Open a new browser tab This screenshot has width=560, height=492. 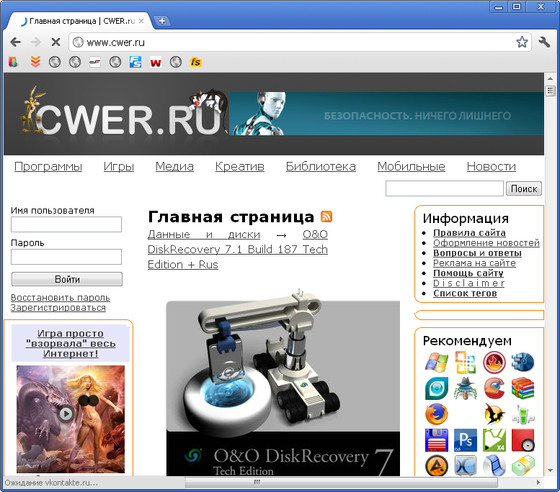(162, 21)
